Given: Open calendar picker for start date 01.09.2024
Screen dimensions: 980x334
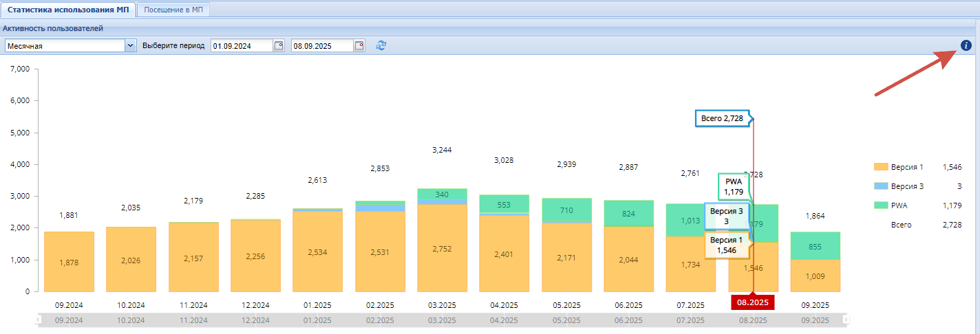Looking at the screenshot, I should point(279,45).
